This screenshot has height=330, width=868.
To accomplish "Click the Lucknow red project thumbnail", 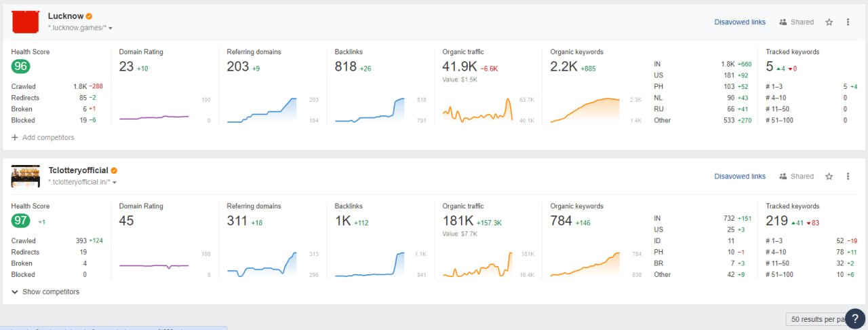I will pos(26,22).
